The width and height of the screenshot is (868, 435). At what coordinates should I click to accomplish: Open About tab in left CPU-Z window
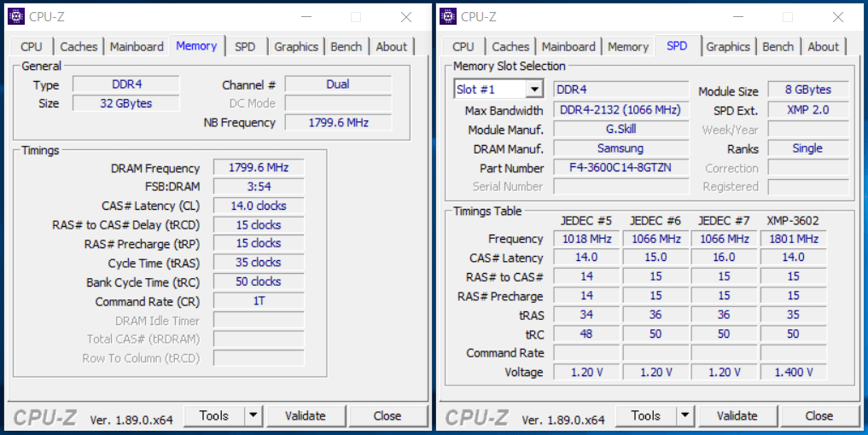[x=392, y=47]
